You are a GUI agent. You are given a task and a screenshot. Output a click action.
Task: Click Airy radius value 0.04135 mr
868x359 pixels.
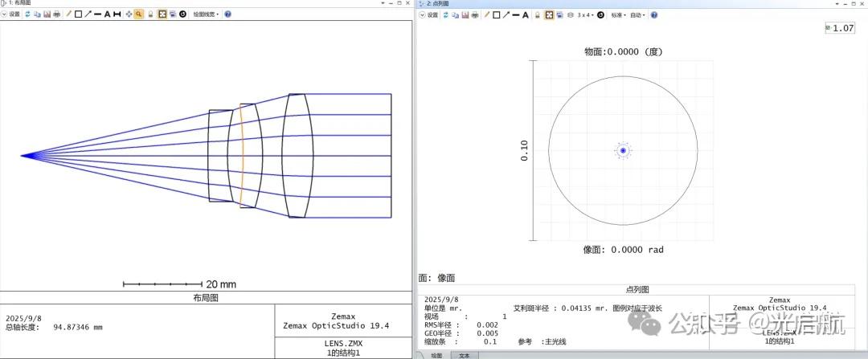583,308
